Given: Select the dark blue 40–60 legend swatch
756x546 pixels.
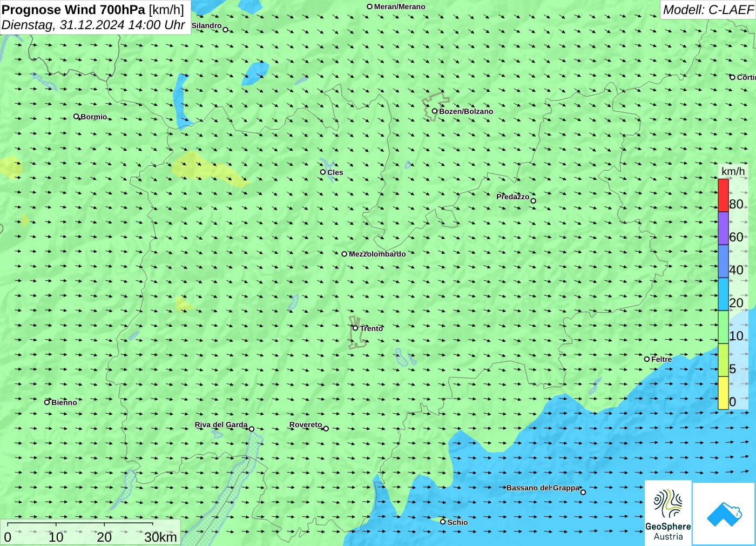Looking at the screenshot, I should (x=723, y=261).
